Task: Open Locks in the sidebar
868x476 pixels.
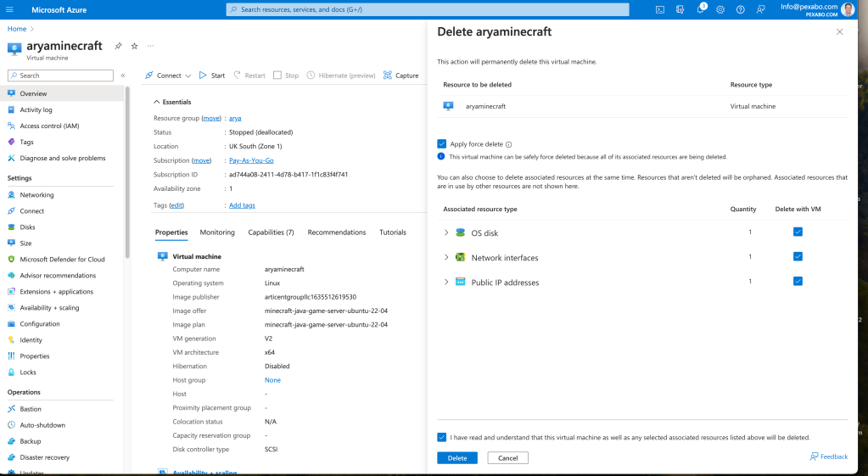Action: [x=28, y=372]
